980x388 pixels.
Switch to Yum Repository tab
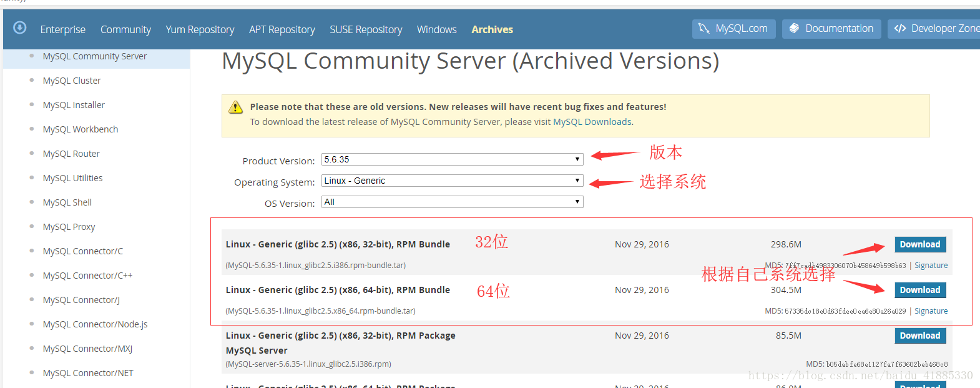(200, 29)
